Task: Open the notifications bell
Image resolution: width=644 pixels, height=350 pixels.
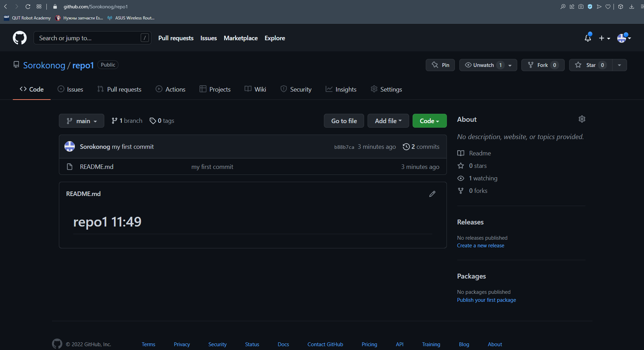Action: tap(588, 38)
